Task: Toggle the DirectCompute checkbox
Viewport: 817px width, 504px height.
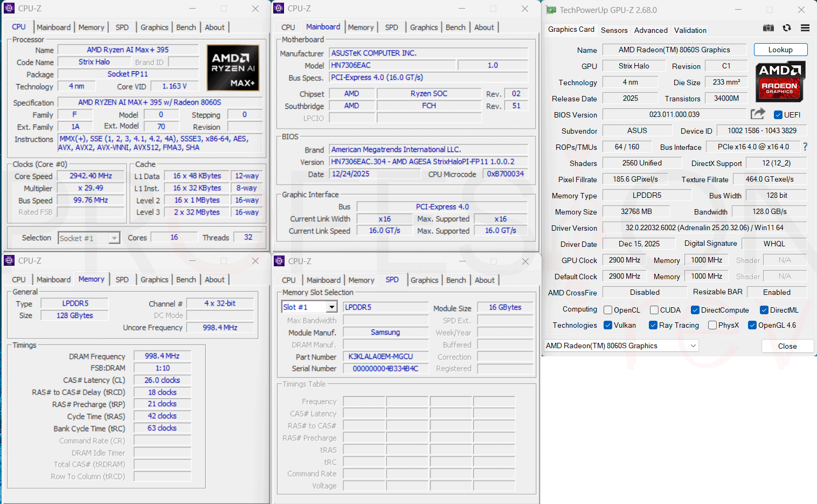Action: pos(695,310)
